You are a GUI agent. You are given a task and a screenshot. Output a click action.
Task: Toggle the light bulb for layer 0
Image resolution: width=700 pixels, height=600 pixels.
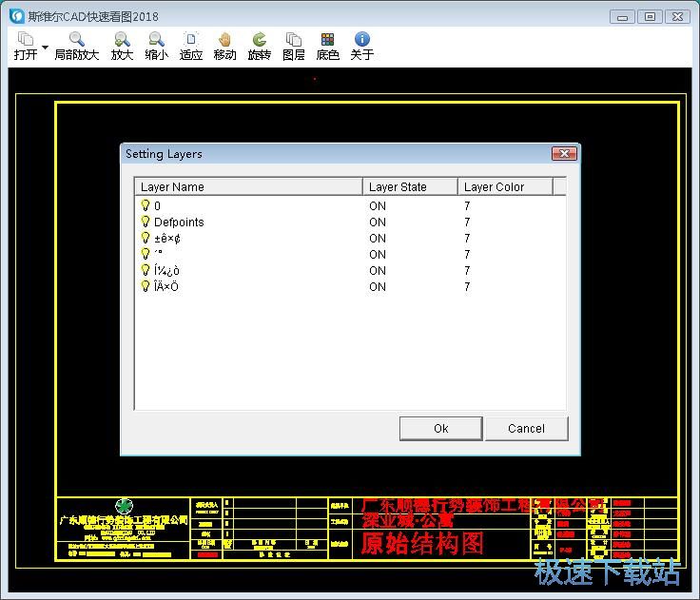pyautogui.click(x=146, y=205)
